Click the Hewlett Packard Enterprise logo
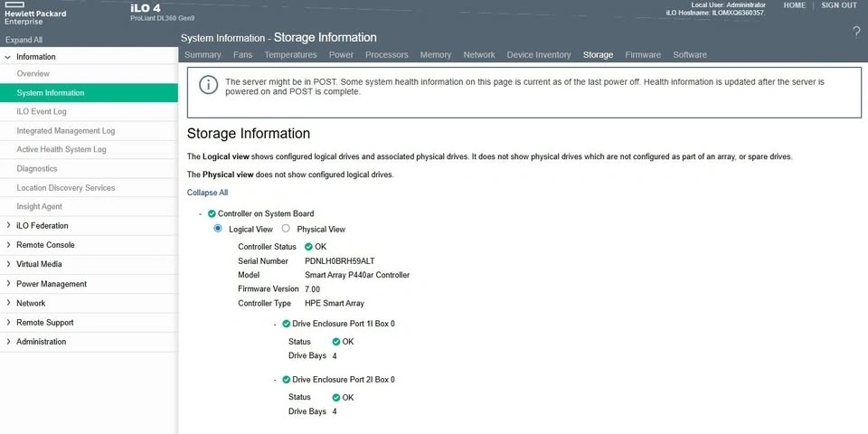868x434 pixels. 35,14
